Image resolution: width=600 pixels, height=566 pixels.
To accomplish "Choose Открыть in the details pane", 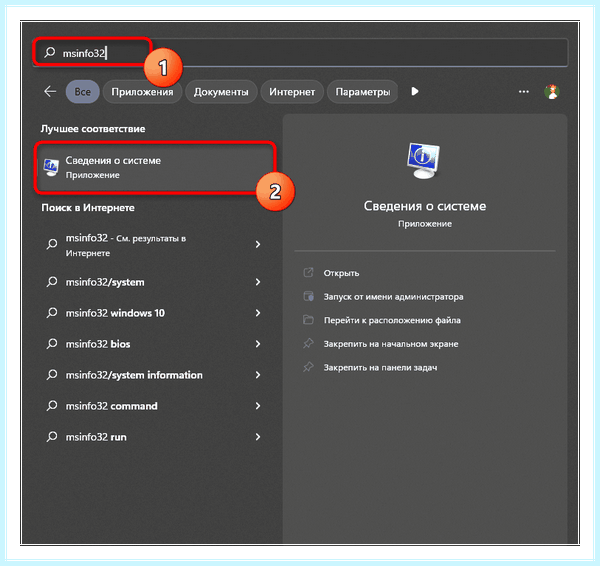I will pyautogui.click(x=341, y=273).
